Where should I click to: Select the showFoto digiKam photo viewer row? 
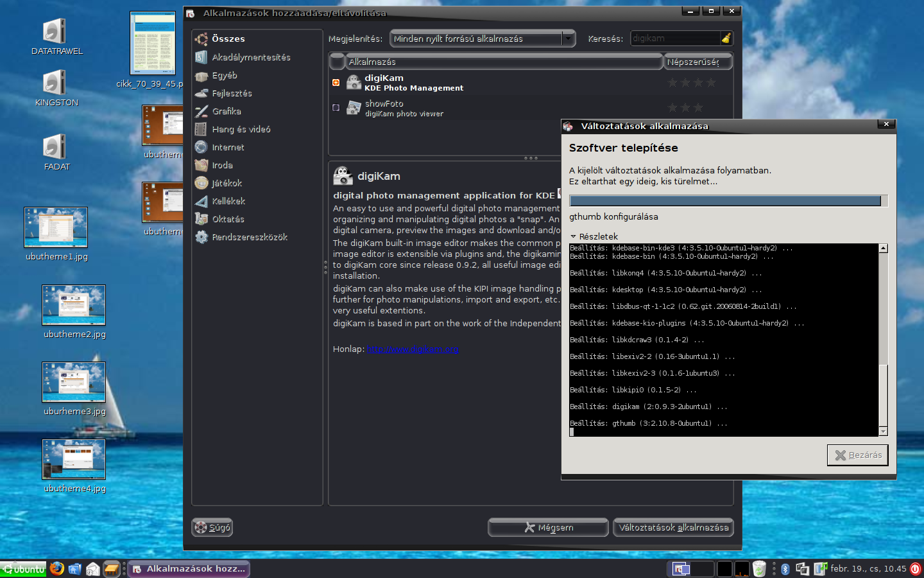click(531, 108)
